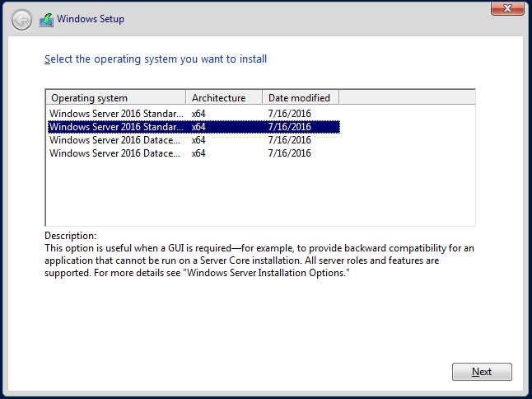Select the last Windows Server 2016 Datacenter row
The height and width of the screenshot is (399, 532).
194,153
